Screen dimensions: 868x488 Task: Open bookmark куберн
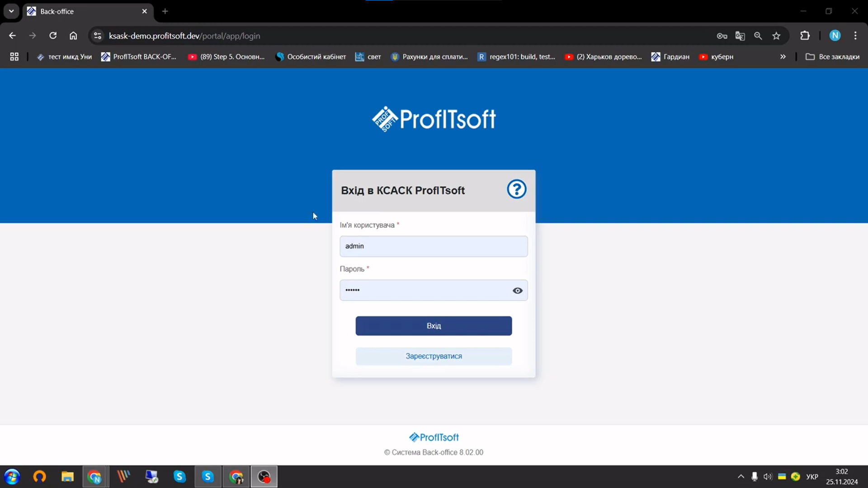[716, 56]
